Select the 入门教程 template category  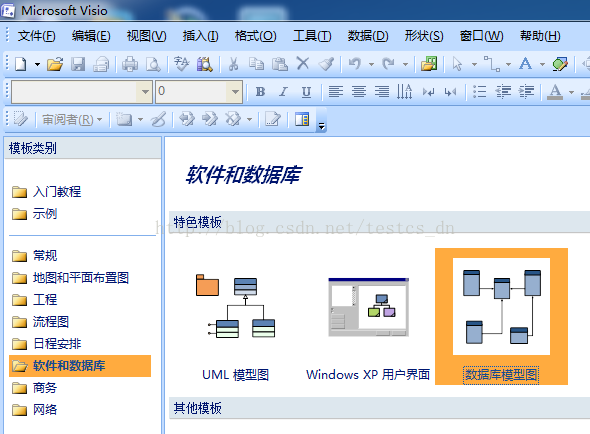pyautogui.click(x=46, y=192)
